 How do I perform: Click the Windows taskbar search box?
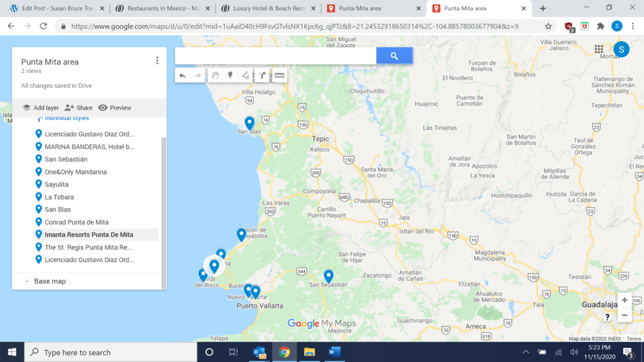[111, 352]
